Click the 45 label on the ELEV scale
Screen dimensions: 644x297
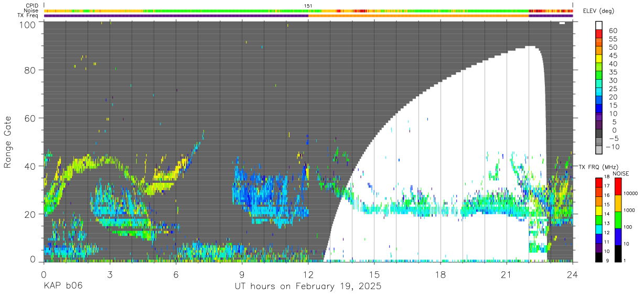pos(612,56)
